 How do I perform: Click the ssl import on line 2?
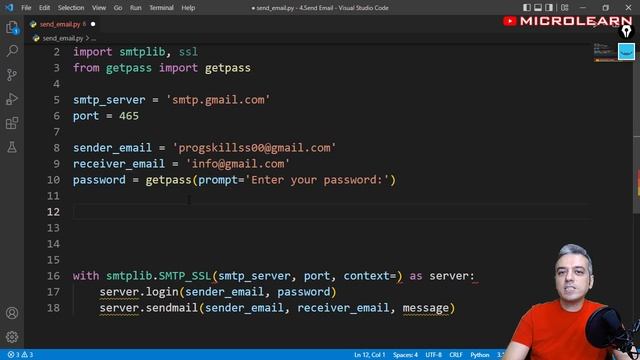point(188,52)
